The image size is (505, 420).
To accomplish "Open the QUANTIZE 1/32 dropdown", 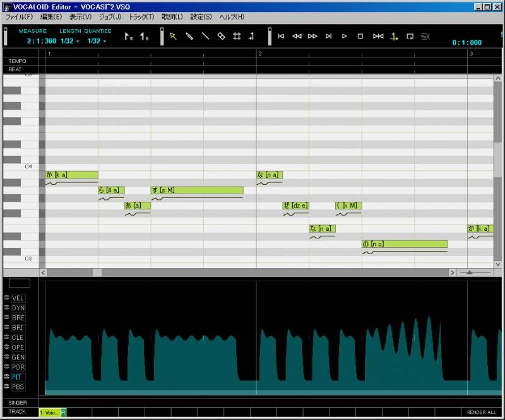I will click(x=97, y=41).
